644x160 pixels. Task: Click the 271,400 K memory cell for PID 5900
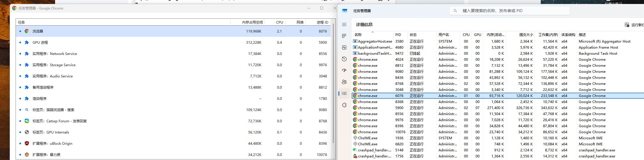pyautogui.click(x=495, y=108)
